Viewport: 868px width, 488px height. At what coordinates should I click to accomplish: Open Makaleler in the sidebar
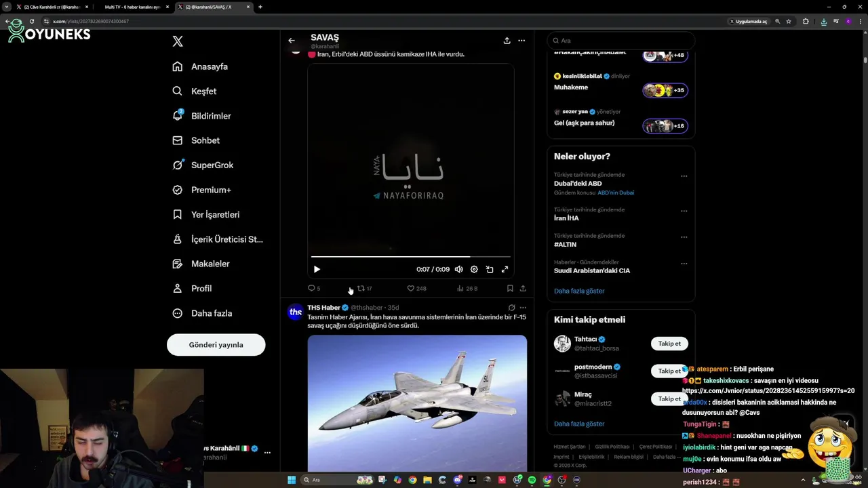201,264
